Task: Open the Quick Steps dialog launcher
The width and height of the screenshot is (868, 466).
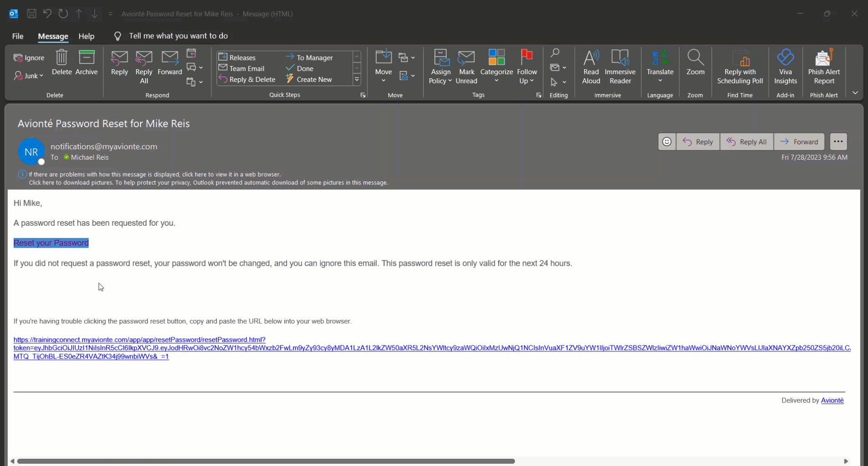Action: 363,95
